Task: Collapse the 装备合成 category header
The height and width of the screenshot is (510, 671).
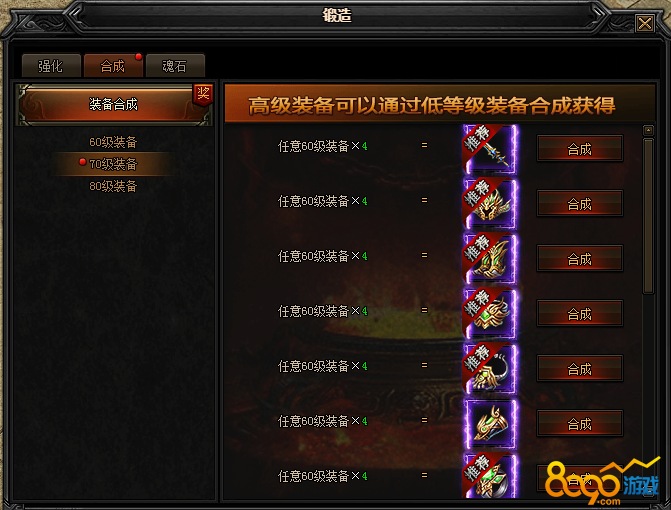Action: point(113,104)
